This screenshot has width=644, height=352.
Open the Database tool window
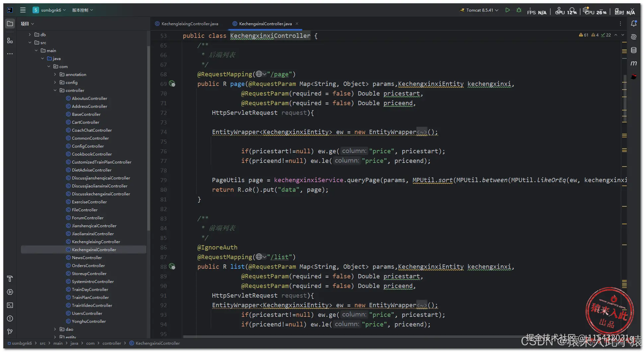click(x=634, y=50)
